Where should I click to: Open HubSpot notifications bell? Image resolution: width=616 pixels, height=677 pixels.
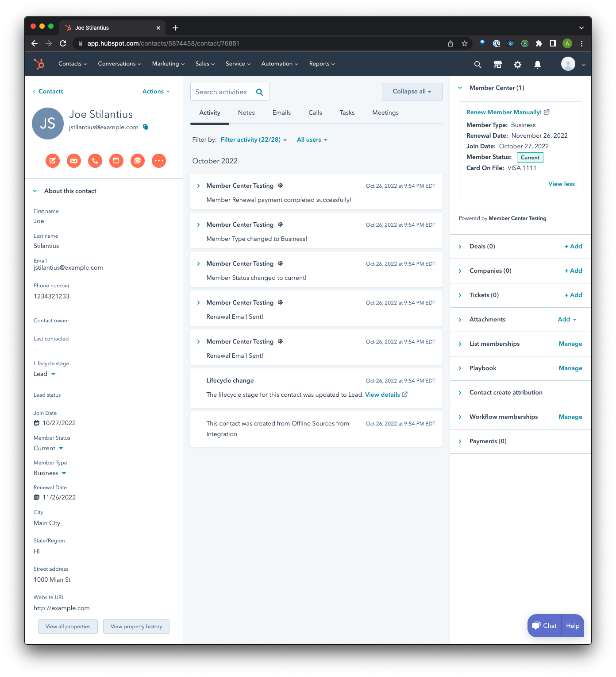pos(537,65)
